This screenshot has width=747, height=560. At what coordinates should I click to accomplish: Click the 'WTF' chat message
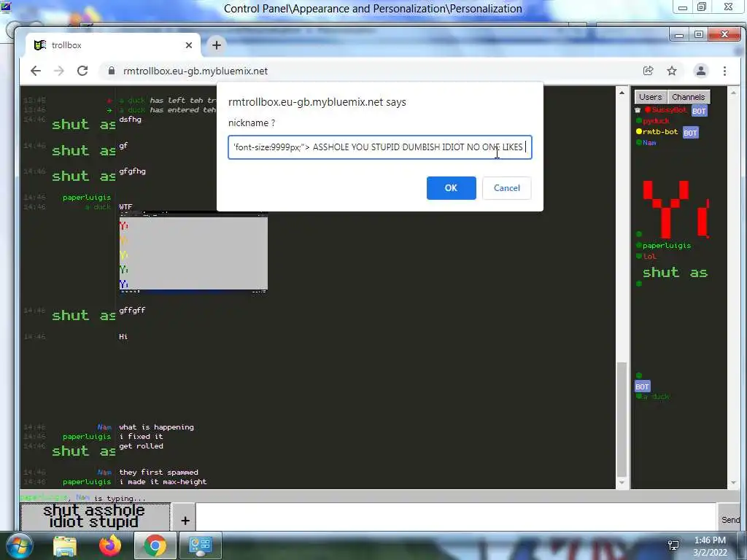[x=125, y=206]
